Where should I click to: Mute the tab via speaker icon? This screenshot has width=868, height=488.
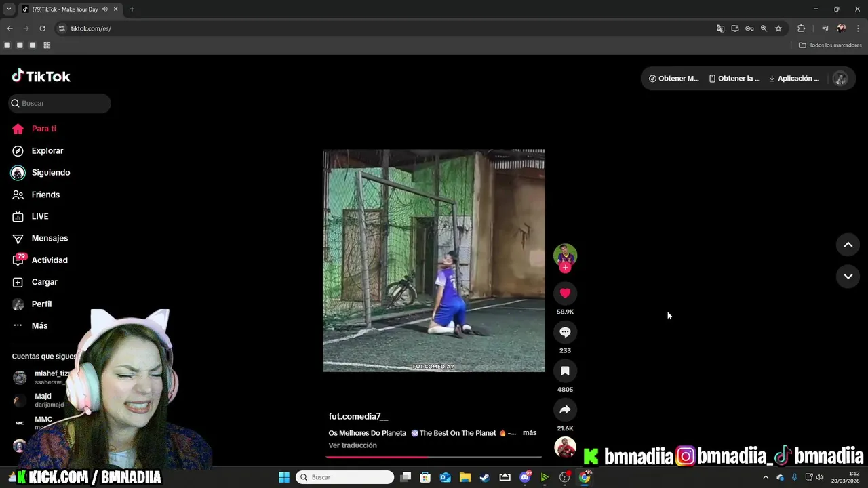click(104, 9)
